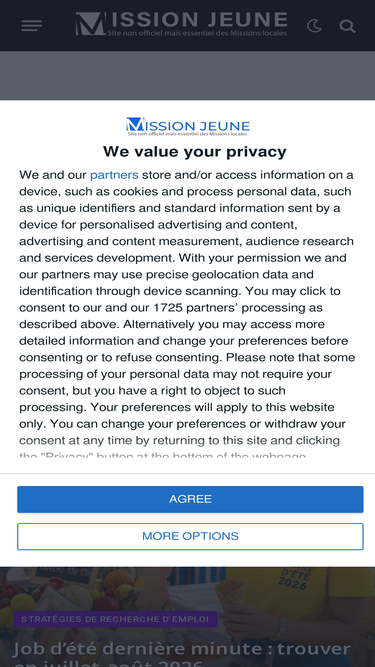Click inside the scrollable privacy consent text
The height and width of the screenshot is (667, 375).
click(187, 315)
